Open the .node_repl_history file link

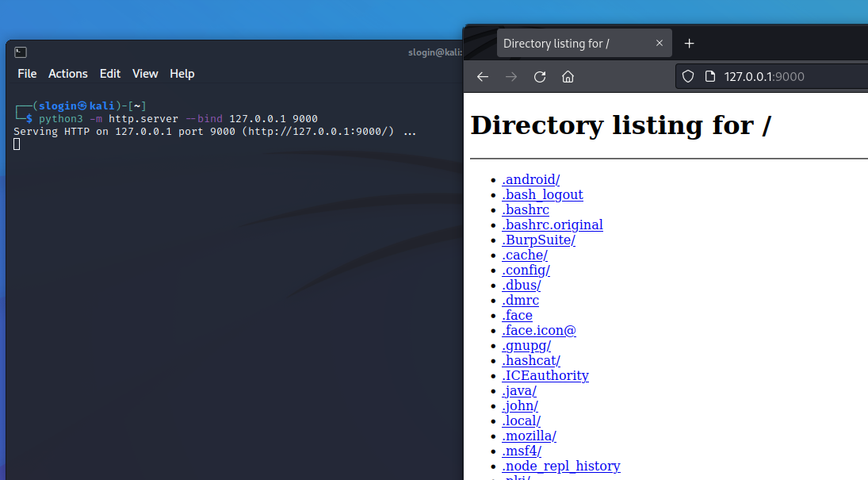(561, 467)
